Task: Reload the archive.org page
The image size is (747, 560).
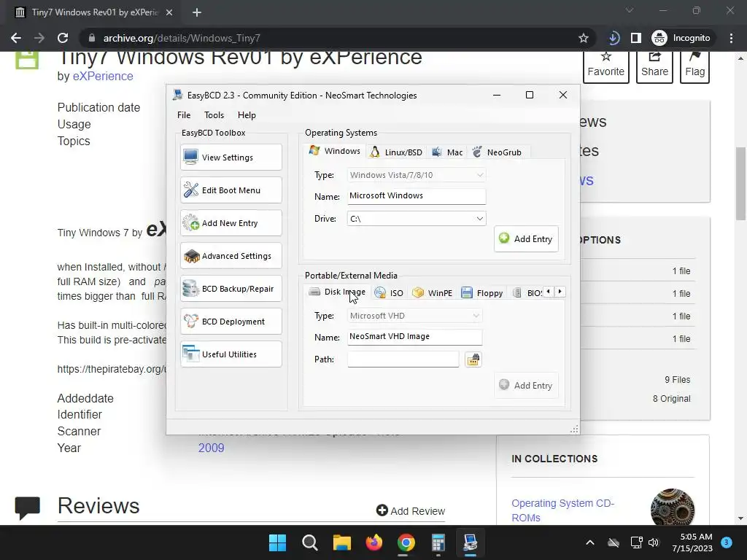Action: click(63, 38)
